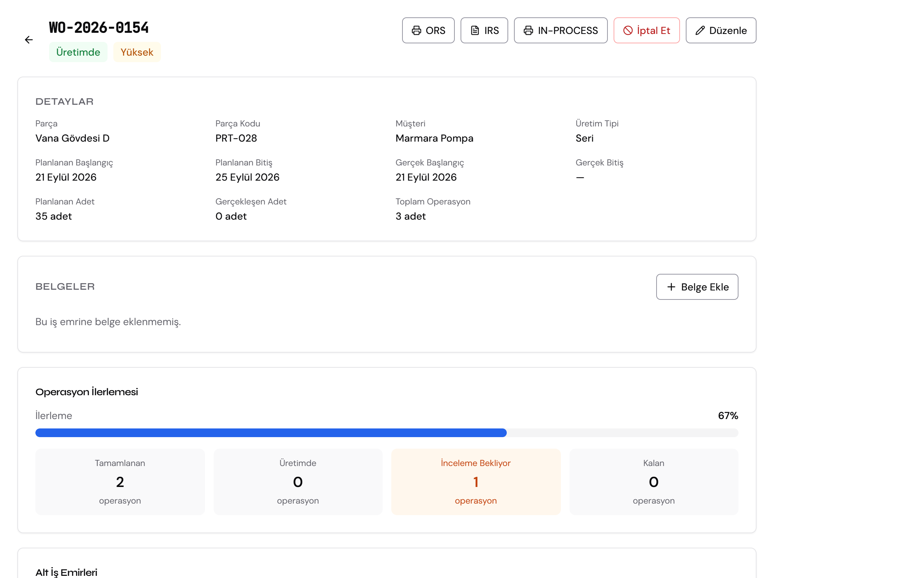The image size is (924, 578).
Task: Select part code PRT-028
Action: click(x=236, y=138)
